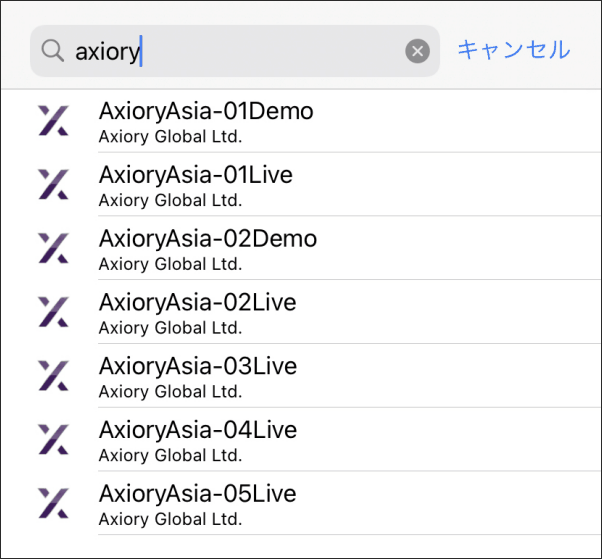Image resolution: width=602 pixels, height=559 pixels.
Task: Click the AxioryAsia-02Live logo icon
Action: click(x=53, y=313)
